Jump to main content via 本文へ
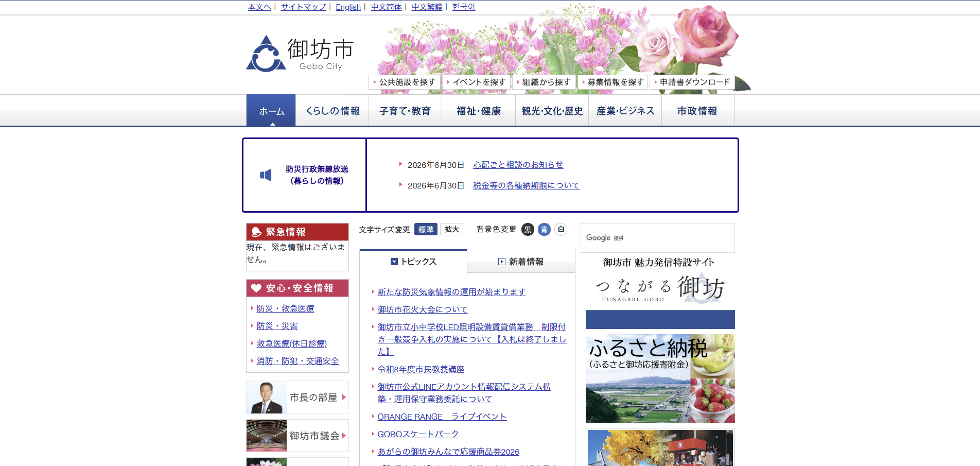980x466 pixels. pos(259,7)
